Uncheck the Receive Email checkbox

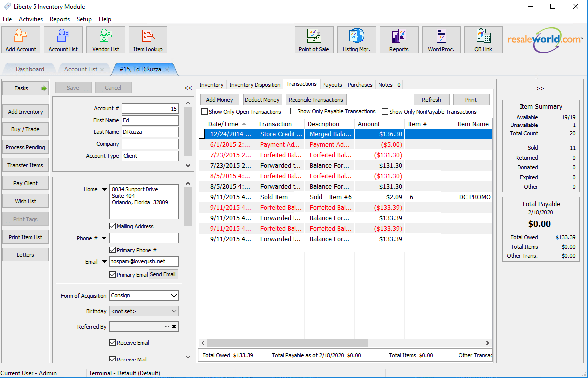click(x=112, y=343)
